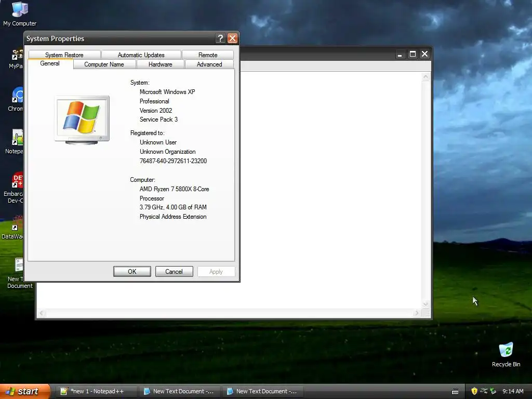532x399 pixels.
Task: Click the Windows XP logo monitor image
Action: [x=82, y=120]
